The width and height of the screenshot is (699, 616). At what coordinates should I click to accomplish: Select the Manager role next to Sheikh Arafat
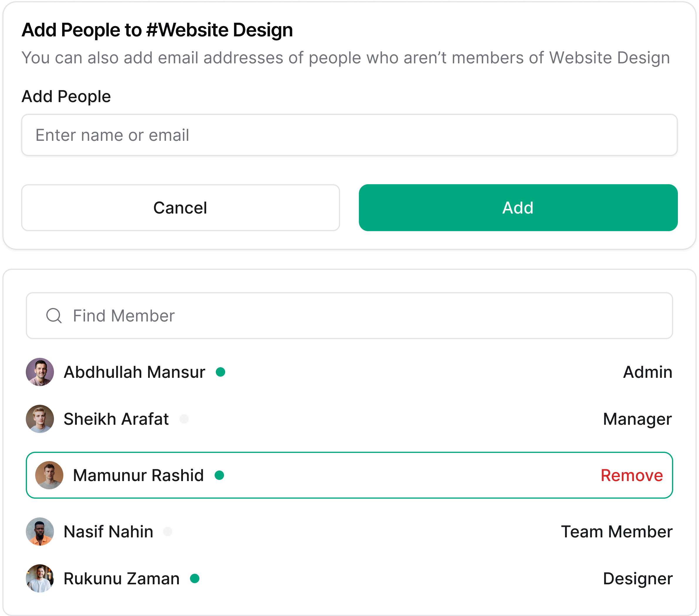(637, 419)
